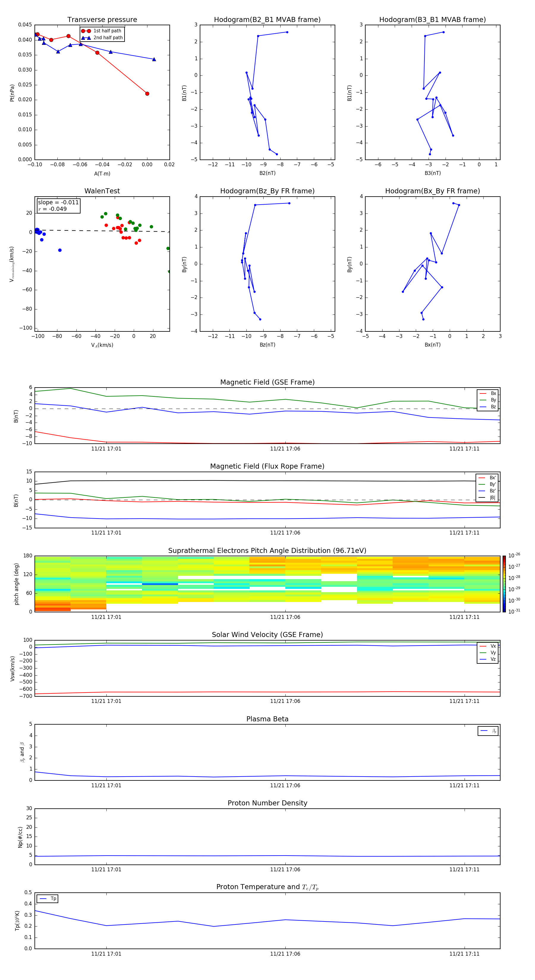The image size is (535, 980).
Task: Click the Bx legend entry in GSE magnetic field
Action: tap(488, 393)
